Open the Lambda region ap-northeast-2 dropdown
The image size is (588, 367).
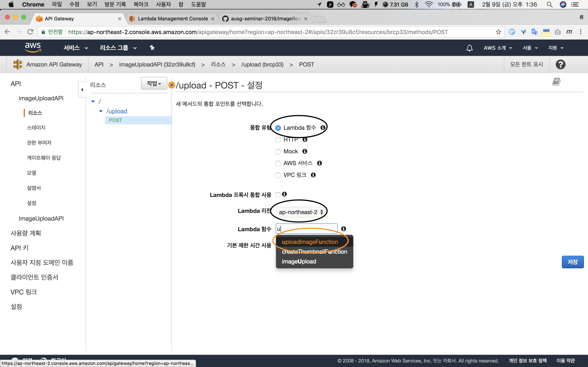pos(300,212)
